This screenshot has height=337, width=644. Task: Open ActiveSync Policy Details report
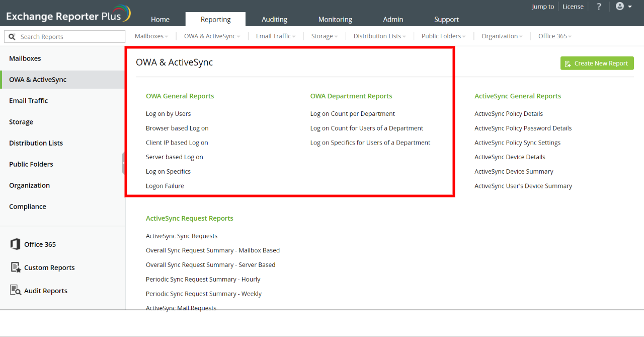click(x=509, y=114)
